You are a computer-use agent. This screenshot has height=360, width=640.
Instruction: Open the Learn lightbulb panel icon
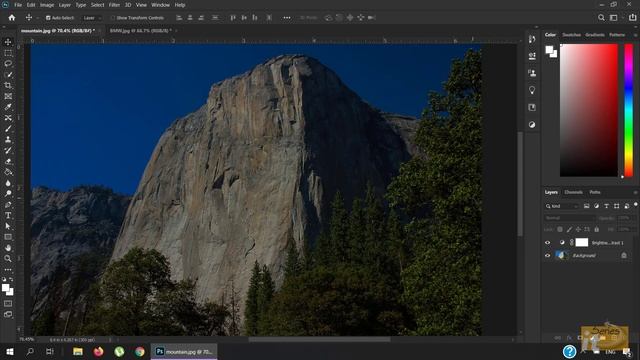[x=532, y=90]
